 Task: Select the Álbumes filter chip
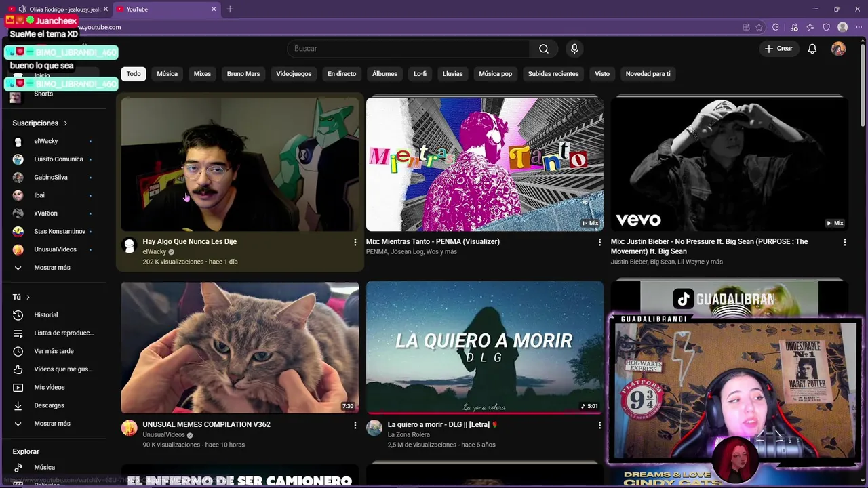[384, 74]
